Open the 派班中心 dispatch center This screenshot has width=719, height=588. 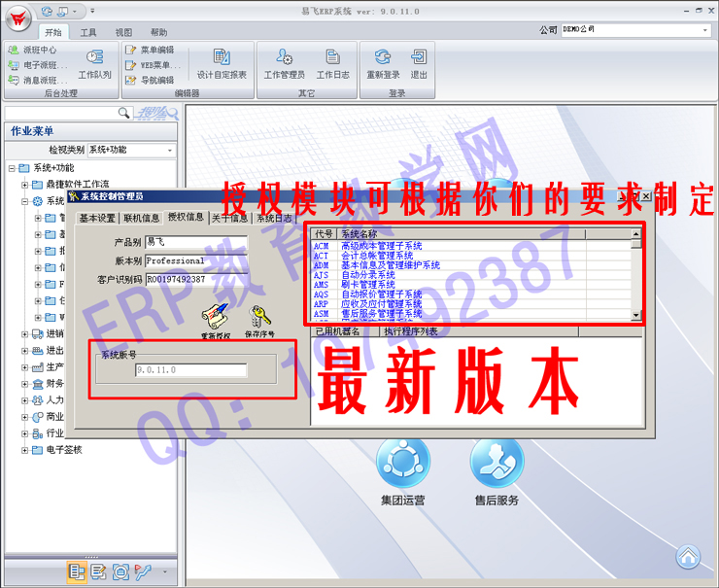(32, 50)
